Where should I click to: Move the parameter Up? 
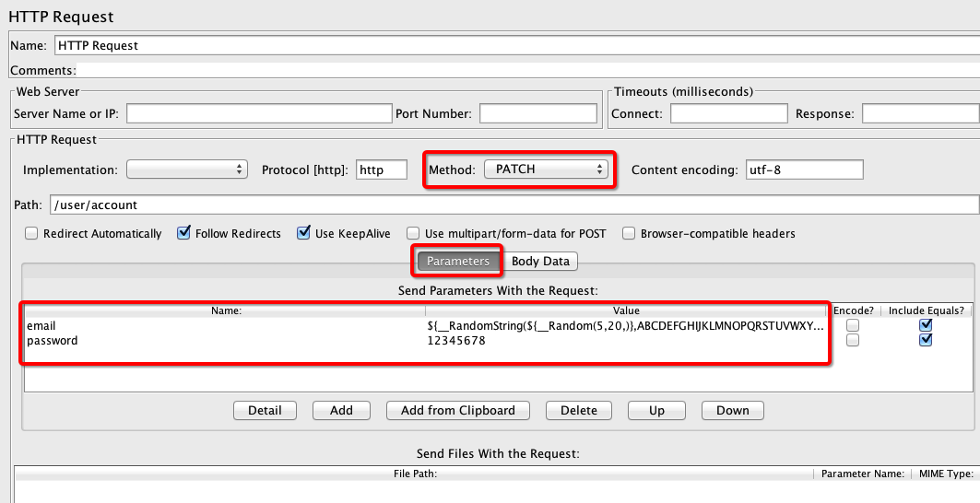coord(656,410)
